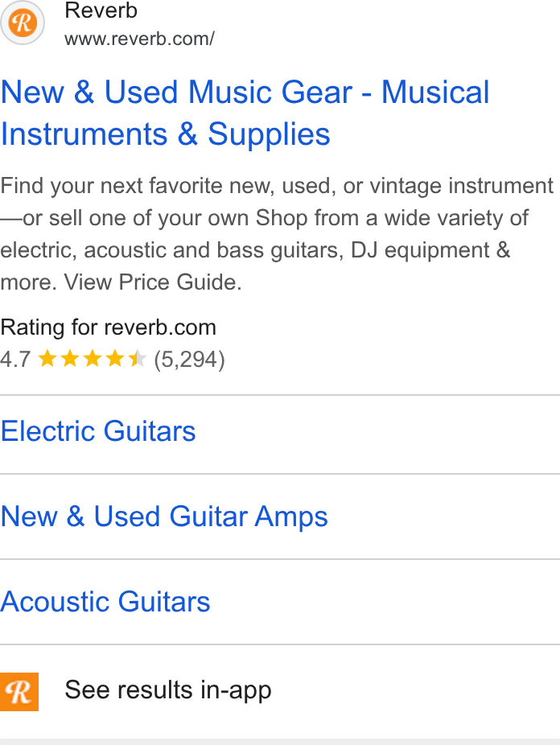Click the snippet text starting 'Find your next favorite'

click(x=277, y=234)
